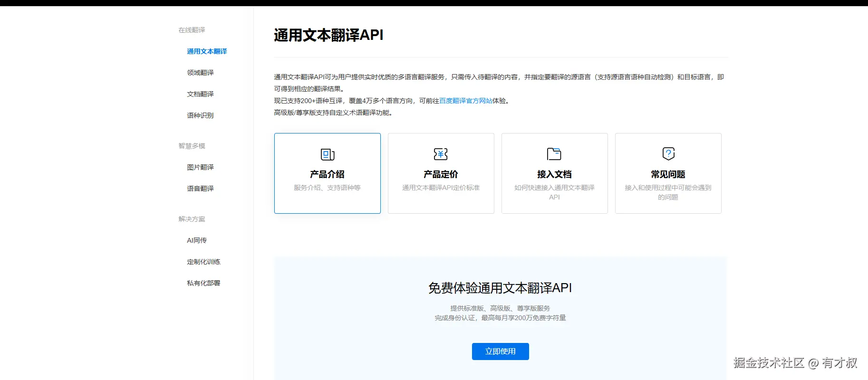Go to 语种识别 sidebar item
The image size is (868, 380).
point(200,115)
